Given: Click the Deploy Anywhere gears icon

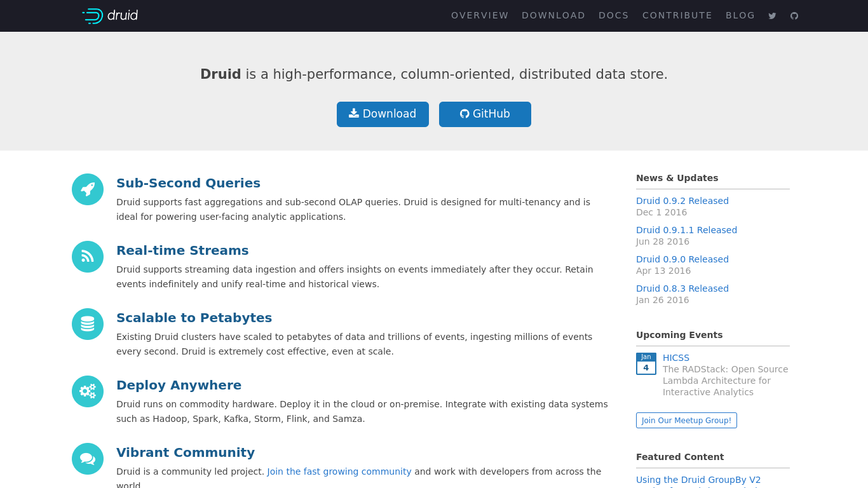Looking at the screenshot, I should click(x=87, y=391).
